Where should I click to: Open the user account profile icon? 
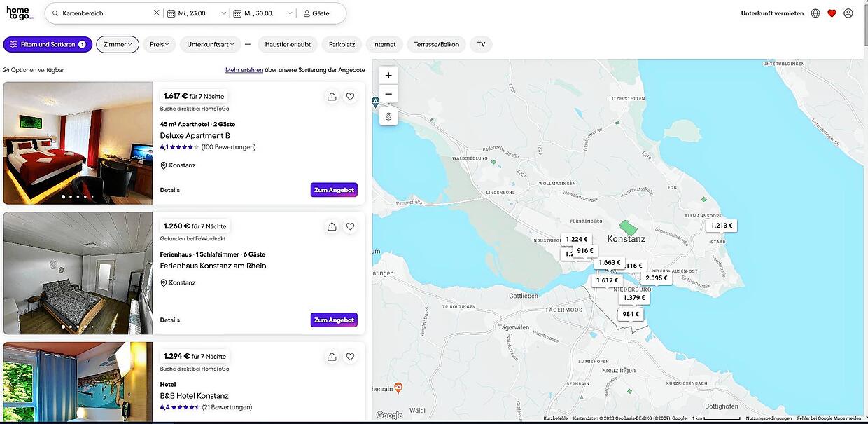848,13
